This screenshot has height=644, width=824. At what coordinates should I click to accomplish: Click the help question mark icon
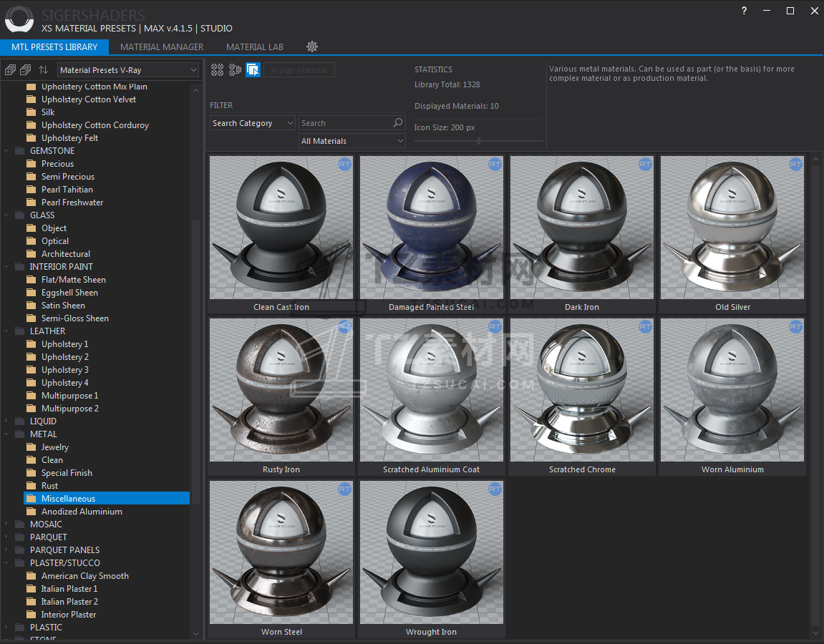pyautogui.click(x=745, y=11)
